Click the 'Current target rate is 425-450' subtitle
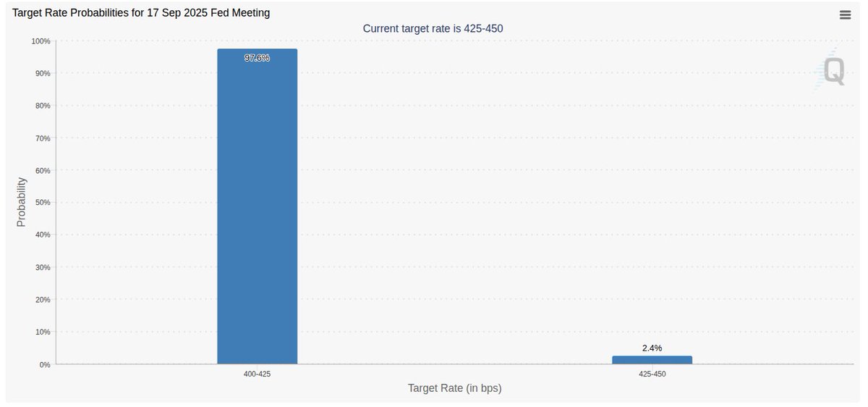The width and height of the screenshot is (868, 407). (x=433, y=29)
